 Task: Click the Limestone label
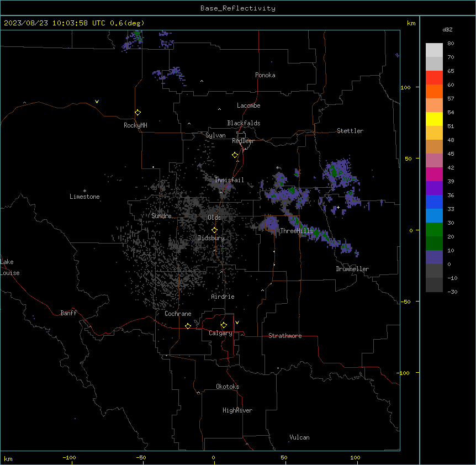(x=84, y=197)
